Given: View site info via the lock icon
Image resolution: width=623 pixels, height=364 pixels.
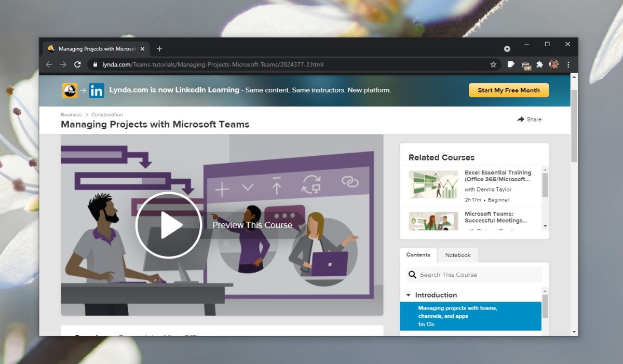Looking at the screenshot, I should (x=95, y=65).
